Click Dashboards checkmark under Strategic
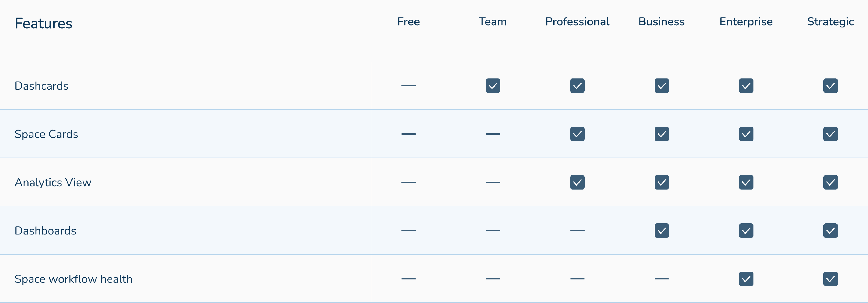 click(830, 230)
